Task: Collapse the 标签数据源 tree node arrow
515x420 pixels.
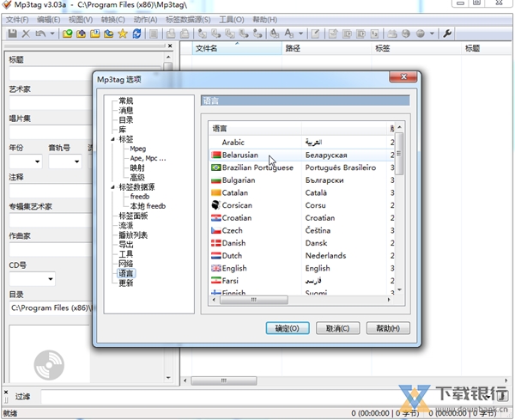Action: pyautogui.click(x=112, y=187)
